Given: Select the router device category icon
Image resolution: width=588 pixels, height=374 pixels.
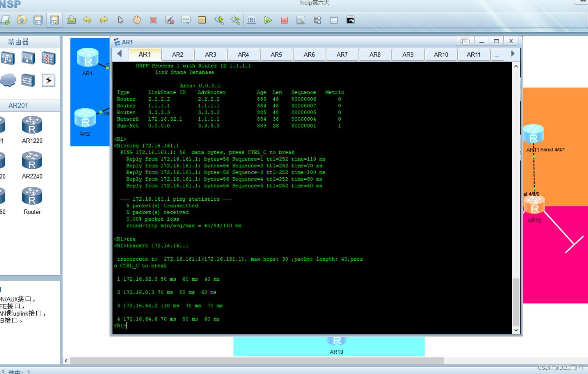Looking at the screenshot, I should pyautogui.click(x=7, y=58).
